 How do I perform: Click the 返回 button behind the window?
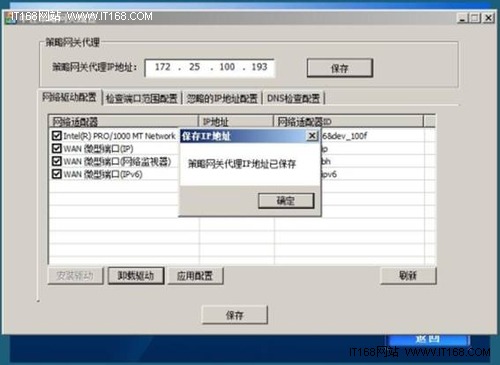[428, 340]
